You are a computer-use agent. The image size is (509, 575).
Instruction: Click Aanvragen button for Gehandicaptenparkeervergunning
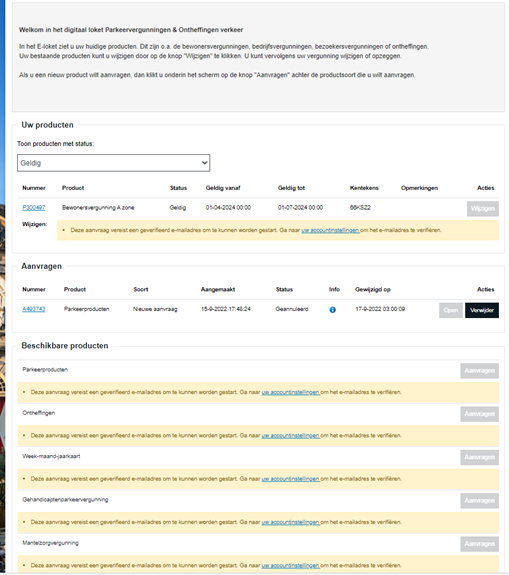pos(479,501)
